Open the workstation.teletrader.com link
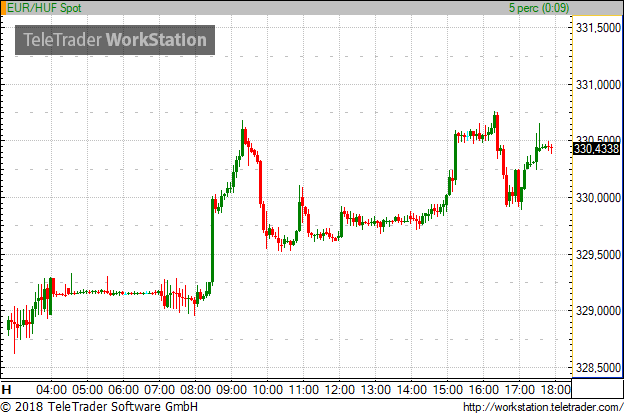Screen dimensions: 624x416 (543, 407)
